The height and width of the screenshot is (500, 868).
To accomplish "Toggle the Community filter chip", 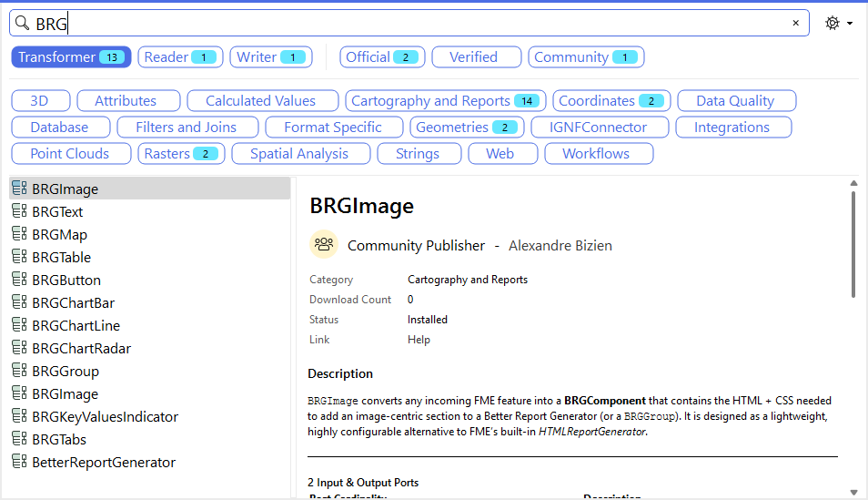I will pyautogui.click(x=586, y=57).
